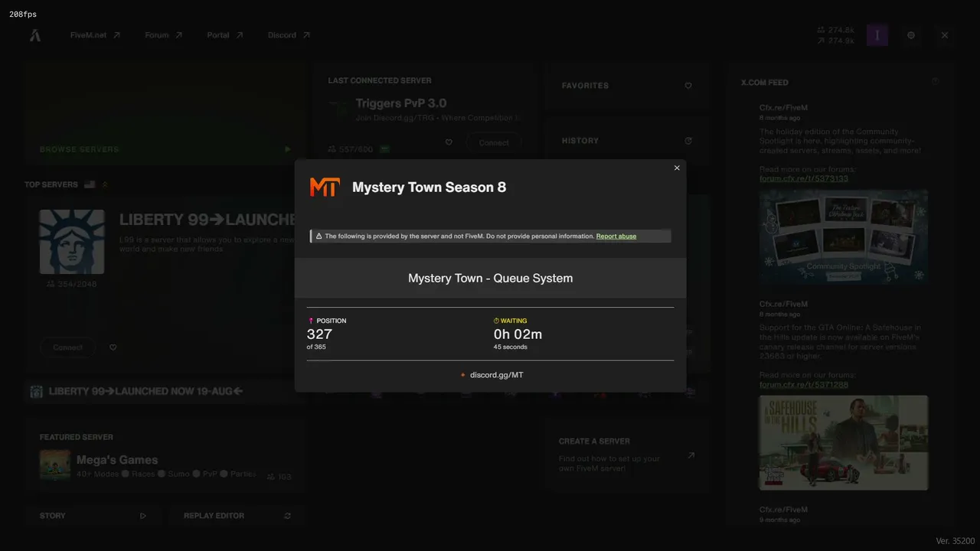This screenshot has width=980, height=551.
Task: Click the Liberty 99 statue logo
Action: (72, 242)
